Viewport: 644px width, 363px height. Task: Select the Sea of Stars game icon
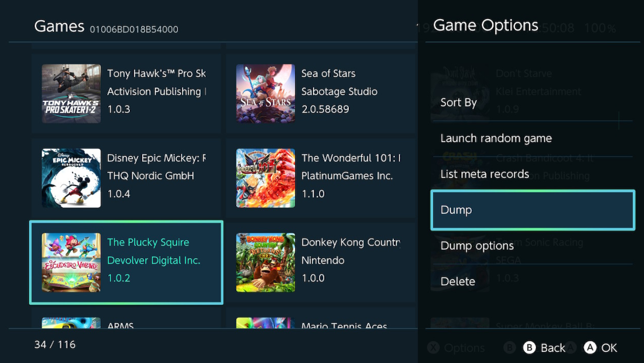point(266,94)
